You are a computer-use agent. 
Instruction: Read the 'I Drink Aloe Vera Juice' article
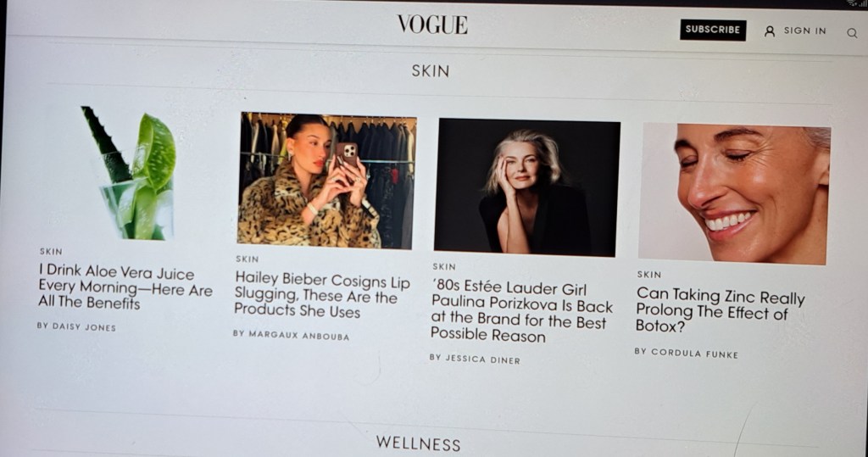[125, 287]
